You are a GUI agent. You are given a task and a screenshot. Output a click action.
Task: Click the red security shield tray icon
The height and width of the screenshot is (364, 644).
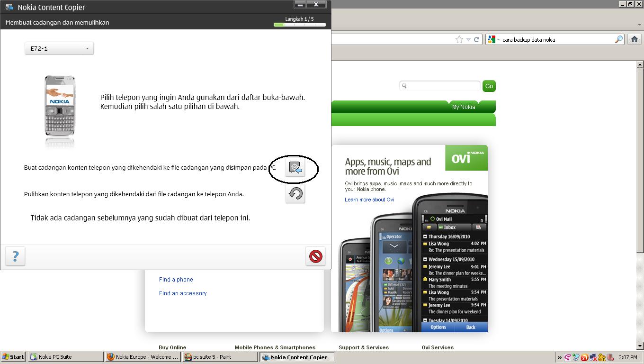tap(610, 357)
